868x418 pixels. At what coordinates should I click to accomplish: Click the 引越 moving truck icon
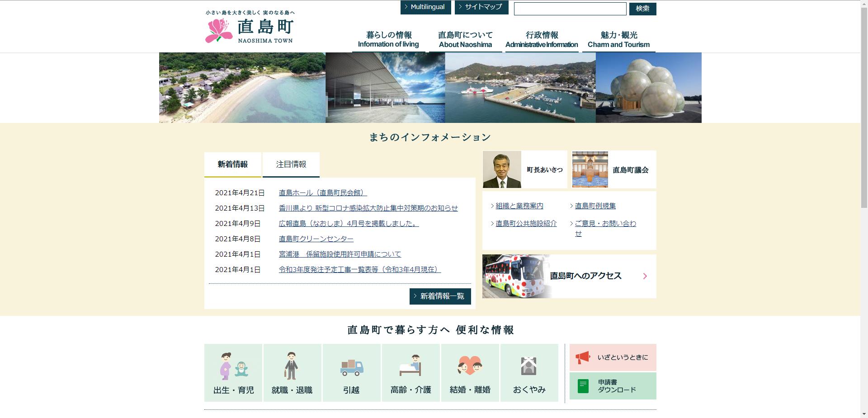[351, 371]
